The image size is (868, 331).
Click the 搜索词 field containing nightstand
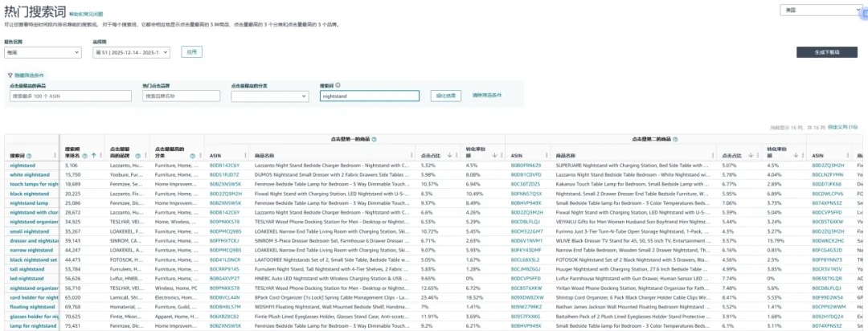pos(369,96)
